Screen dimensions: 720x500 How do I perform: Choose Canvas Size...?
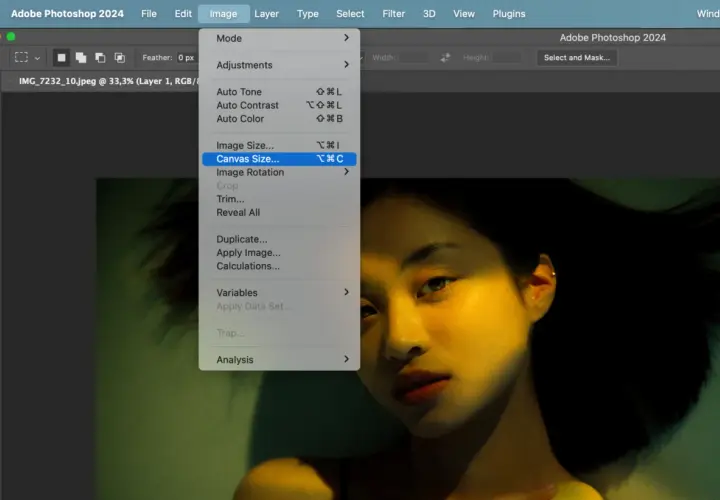[279, 159]
